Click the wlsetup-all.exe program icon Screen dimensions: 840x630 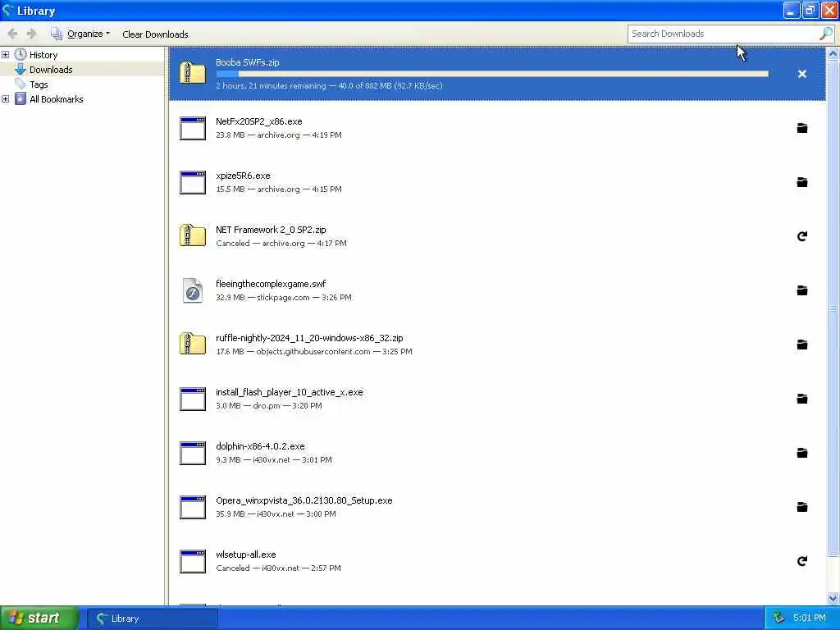coord(192,561)
